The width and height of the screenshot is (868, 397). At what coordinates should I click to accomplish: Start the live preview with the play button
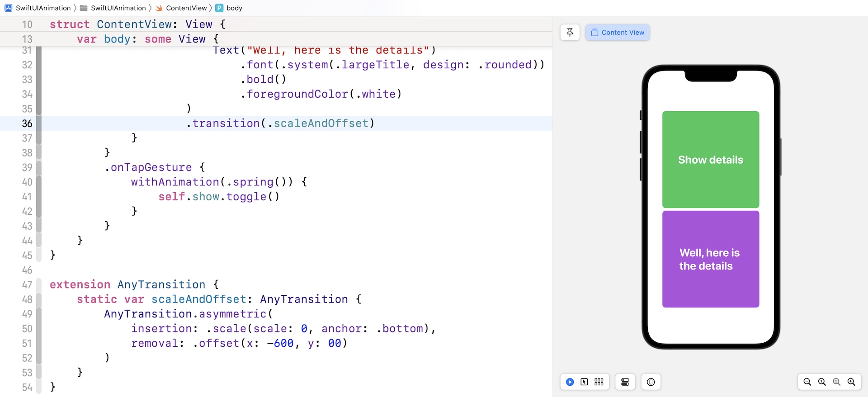[x=570, y=382]
